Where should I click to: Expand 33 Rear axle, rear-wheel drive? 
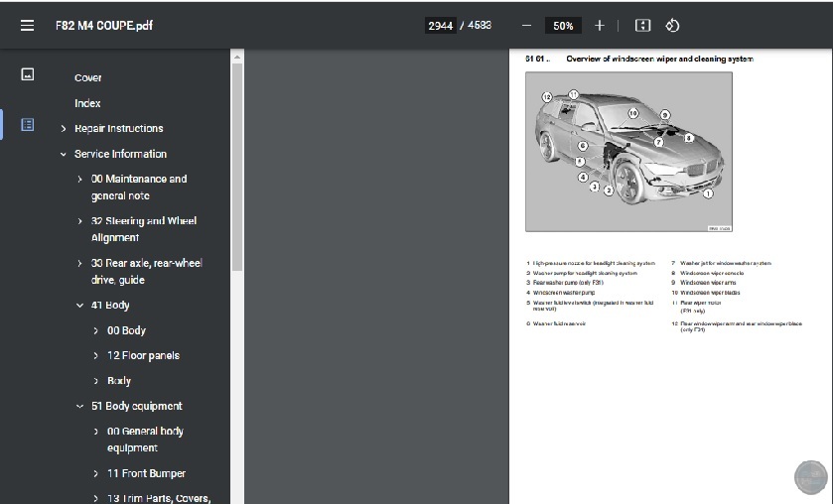(79, 263)
